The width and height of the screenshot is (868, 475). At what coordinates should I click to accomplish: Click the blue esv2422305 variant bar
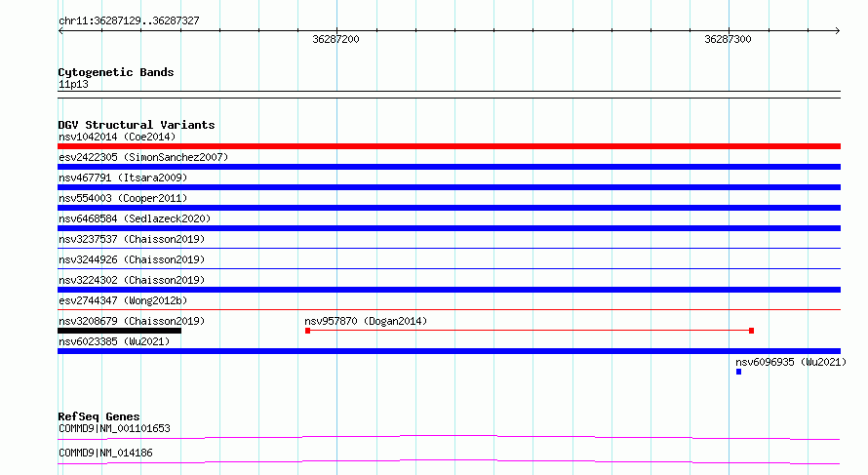[x=449, y=167]
